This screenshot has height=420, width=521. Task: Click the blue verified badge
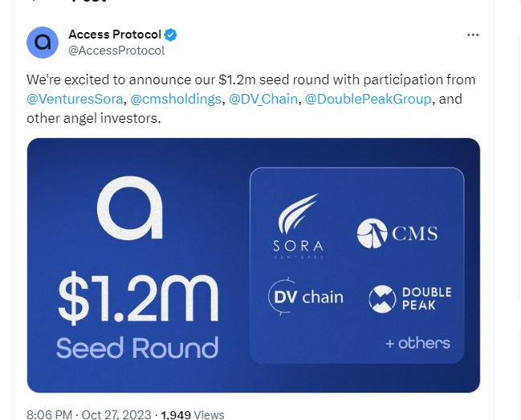(x=171, y=35)
